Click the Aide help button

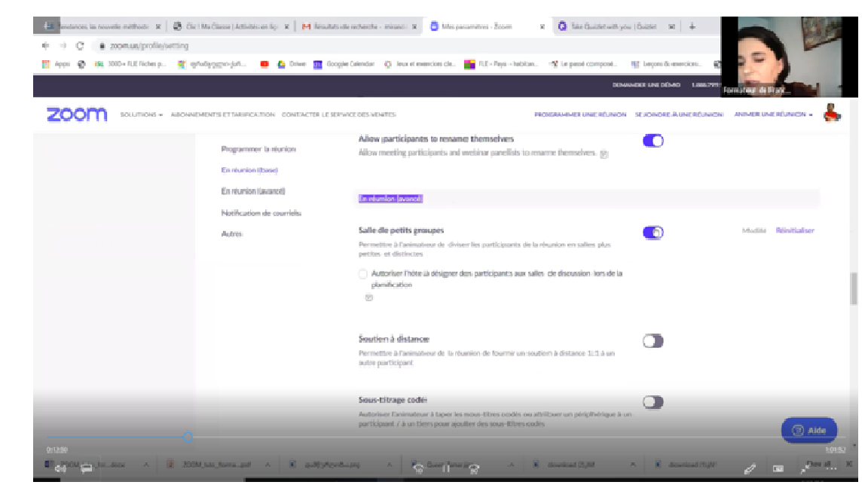tap(808, 430)
